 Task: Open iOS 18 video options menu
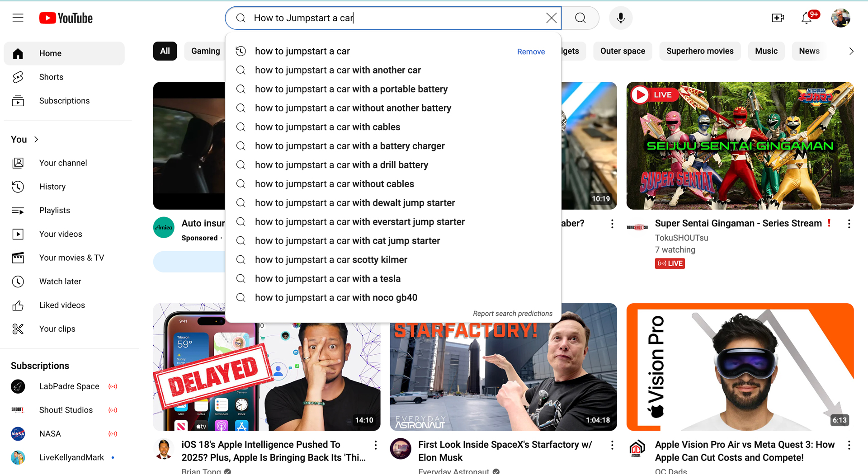coord(376,445)
